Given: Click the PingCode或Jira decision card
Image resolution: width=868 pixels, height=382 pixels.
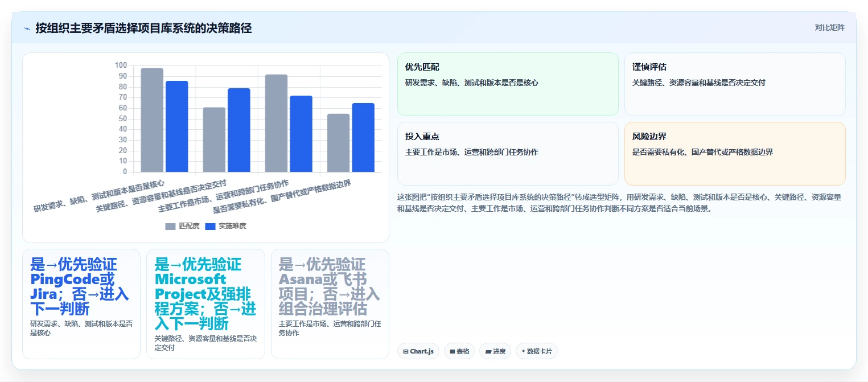Looking at the screenshot, I should point(81,304).
